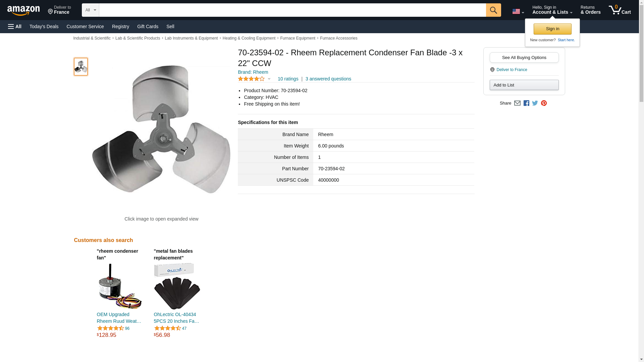The height and width of the screenshot is (362, 644).
Task: Click See All Buying Options button
Action: [x=524, y=57]
